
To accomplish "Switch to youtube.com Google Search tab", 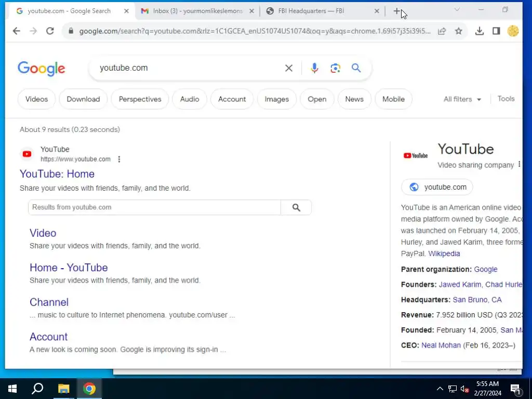I will tap(70, 11).
